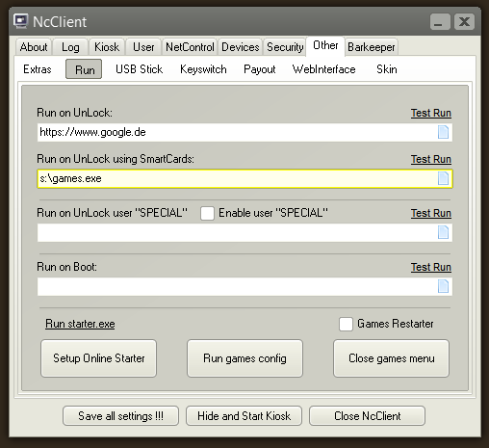This screenshot has height=448, width=489.
Task: Click the NcClient title bar app icon
Action: click(21, 21)
